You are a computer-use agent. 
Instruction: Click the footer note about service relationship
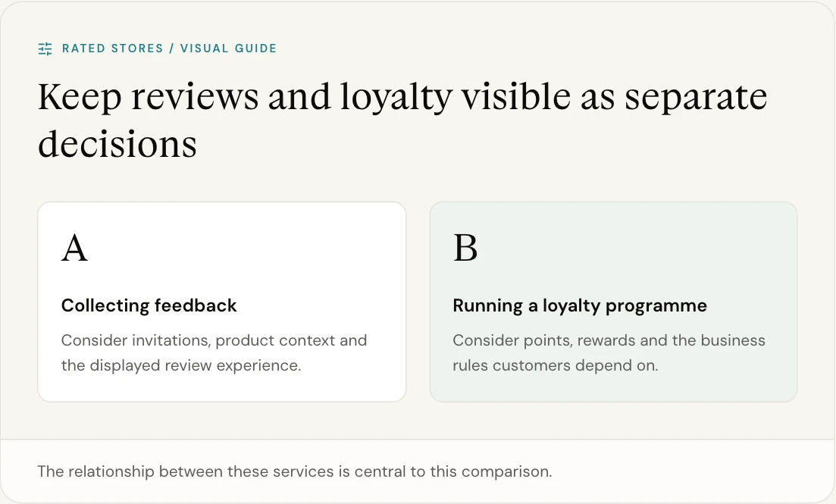tap(294, 471)
